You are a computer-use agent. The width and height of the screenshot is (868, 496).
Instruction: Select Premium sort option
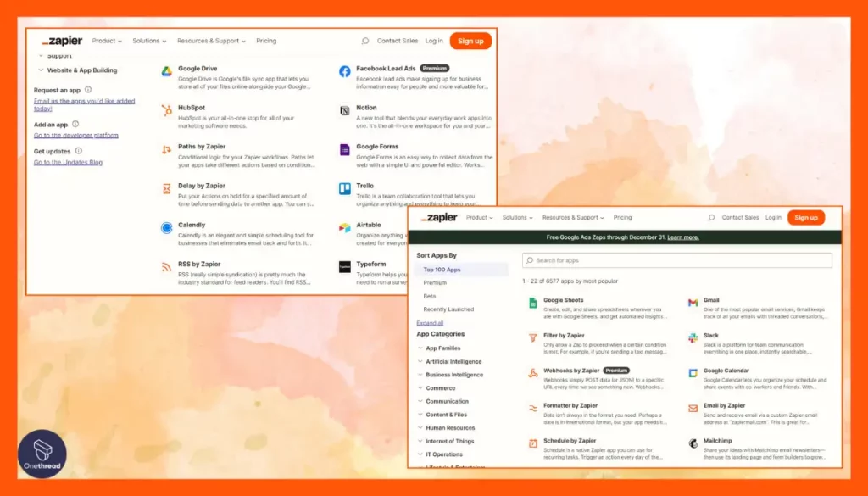[x=435, y=283]
